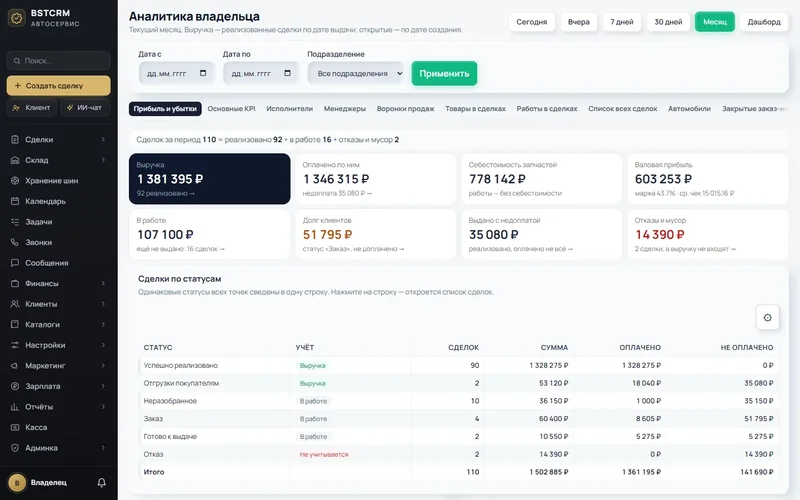Expand the Каталоги submenu chevron
Viewport: 800px width, 500px height.
coord(103,324)
